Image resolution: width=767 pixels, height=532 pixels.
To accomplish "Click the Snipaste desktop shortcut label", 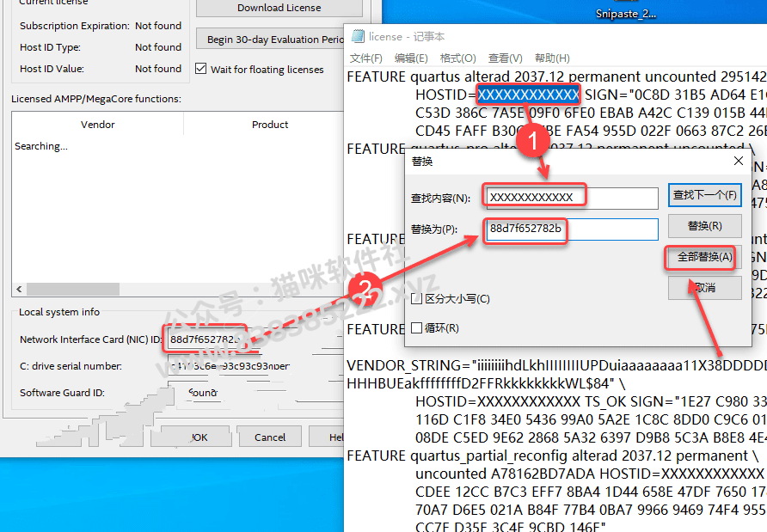I will [626, 14].
